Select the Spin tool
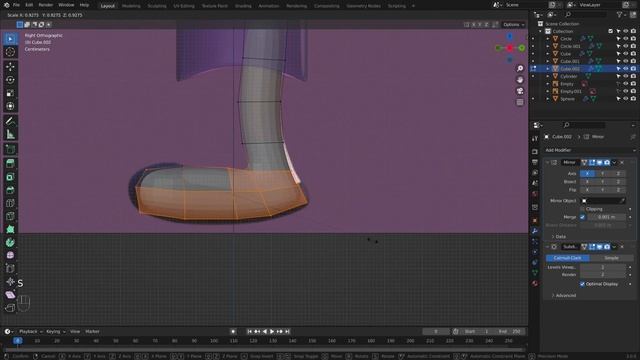The image size is (640, 360). [x=10, y=242]
